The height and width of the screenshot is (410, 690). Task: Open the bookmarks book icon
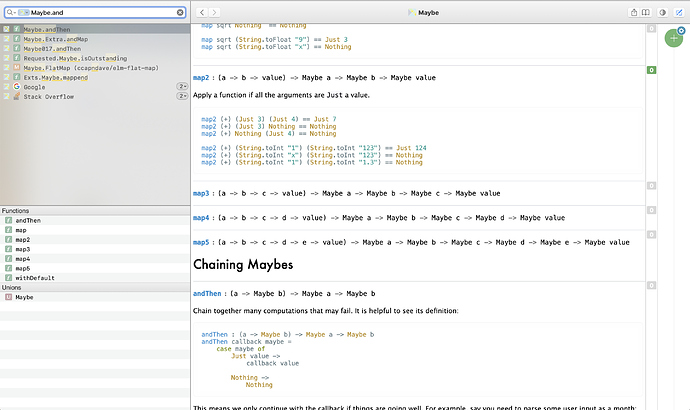646,12
